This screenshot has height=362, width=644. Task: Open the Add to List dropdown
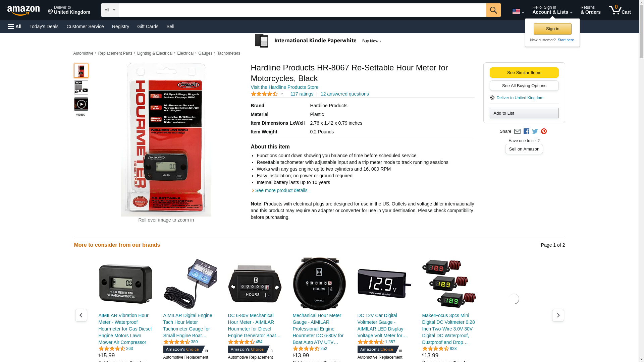(524, 113)
